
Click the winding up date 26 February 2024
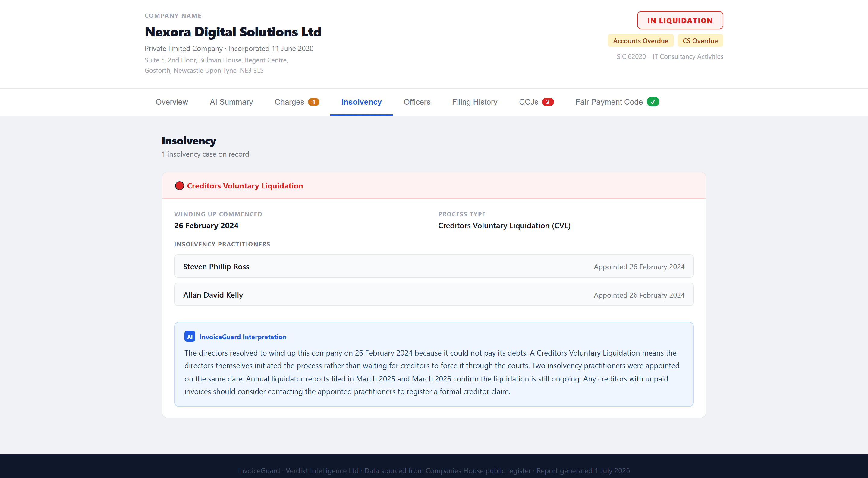[x=206, y=226]
